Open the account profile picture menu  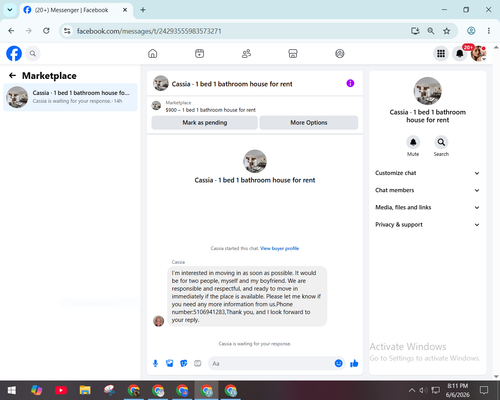click(x=478, y=53)
